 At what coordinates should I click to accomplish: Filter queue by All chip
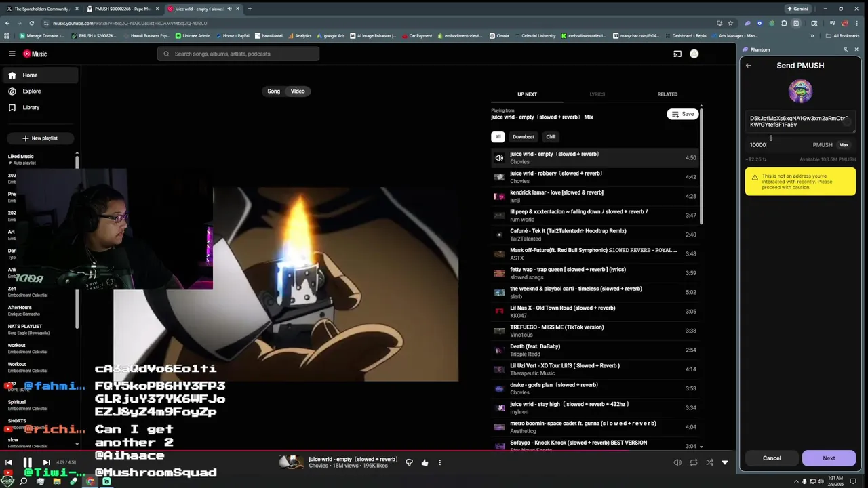pos(498,136)
